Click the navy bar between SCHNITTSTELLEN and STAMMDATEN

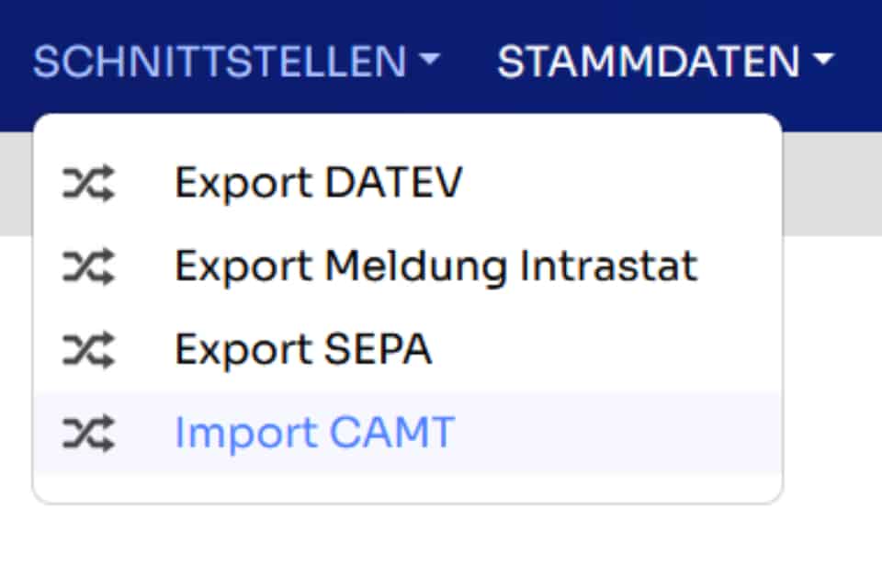469,61
